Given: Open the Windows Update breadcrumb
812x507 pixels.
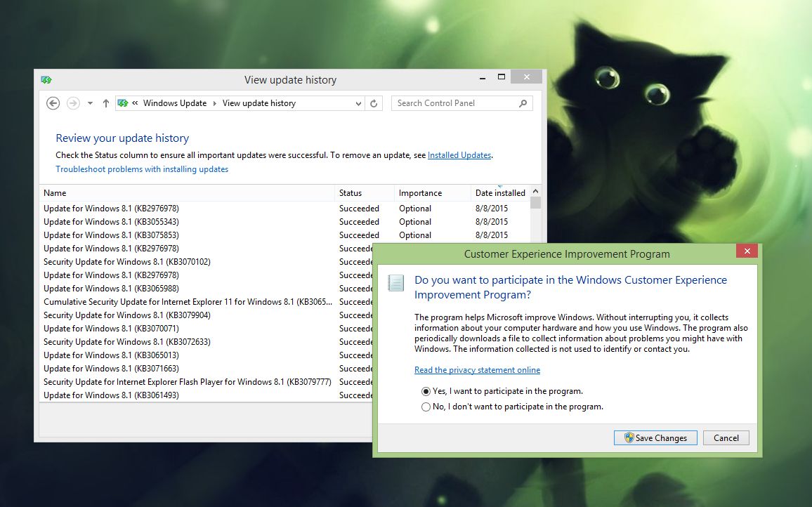Looking at the screenshot, I should click(x=174, y=103).
